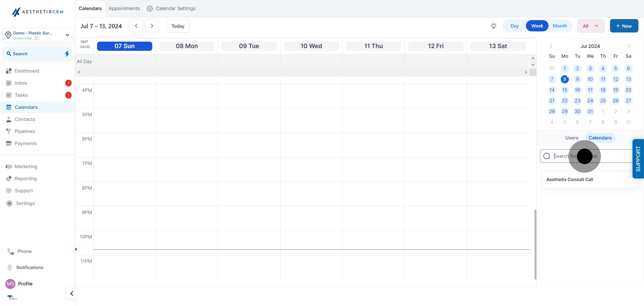
Task: Open the Inbox sidebar icon
Action: point(8,83)
